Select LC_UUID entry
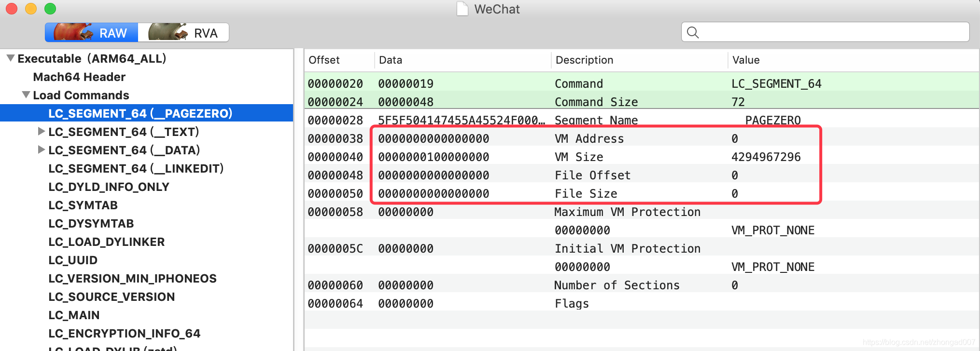The image size is (980, 351). tap(73, 260)
